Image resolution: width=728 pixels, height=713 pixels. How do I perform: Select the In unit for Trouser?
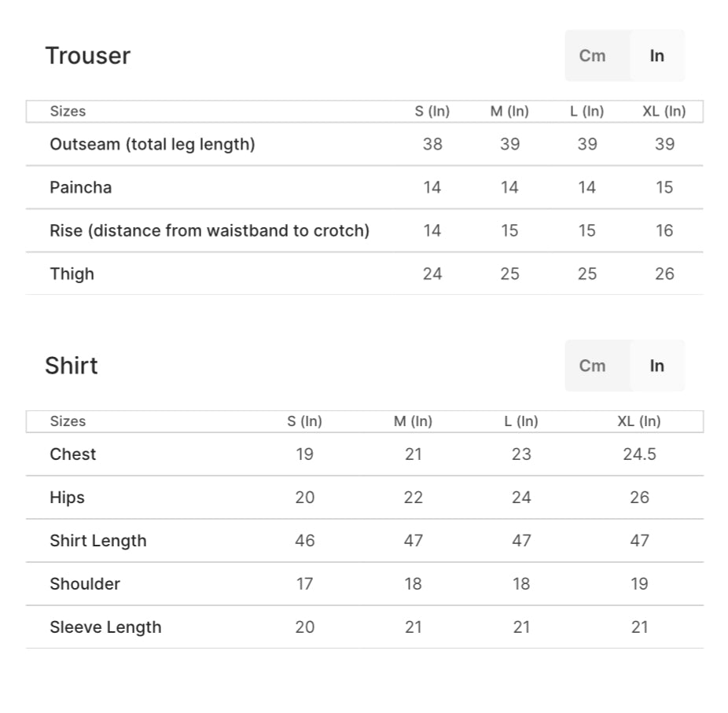click(x=656, y=56)
